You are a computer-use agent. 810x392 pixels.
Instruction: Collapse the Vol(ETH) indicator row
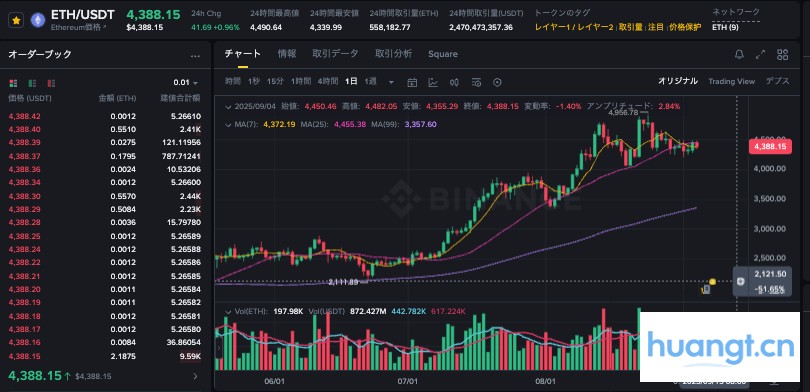(229, 311)
